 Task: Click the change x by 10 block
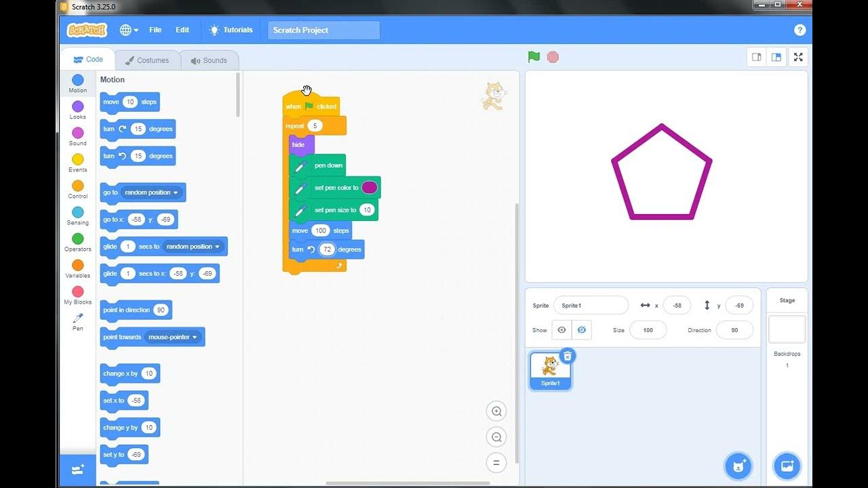click(130, 373)
